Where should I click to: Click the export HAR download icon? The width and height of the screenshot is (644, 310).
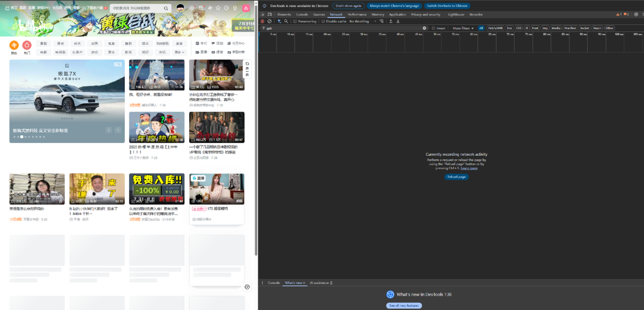point(398,21)
